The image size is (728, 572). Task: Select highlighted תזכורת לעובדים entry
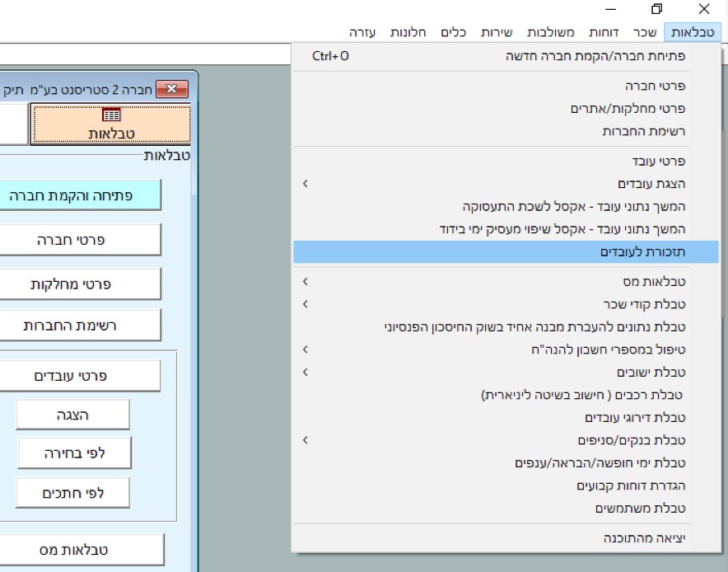click(506, 252)
